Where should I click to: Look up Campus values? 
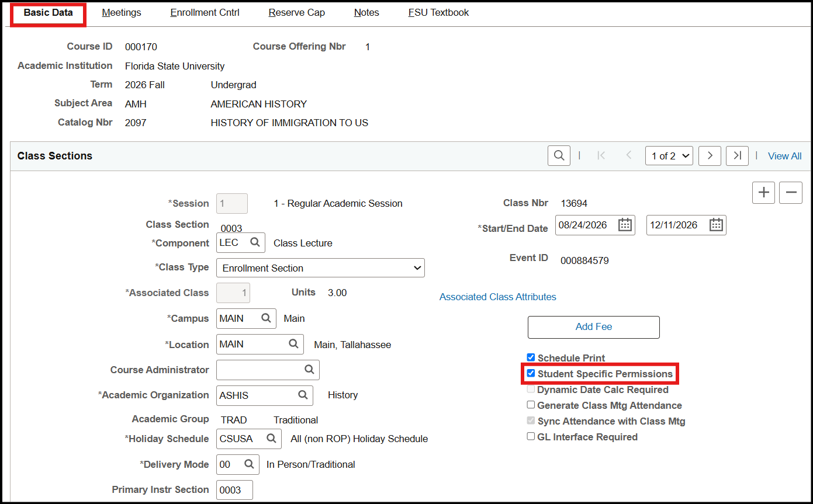[x=266, y=318]
